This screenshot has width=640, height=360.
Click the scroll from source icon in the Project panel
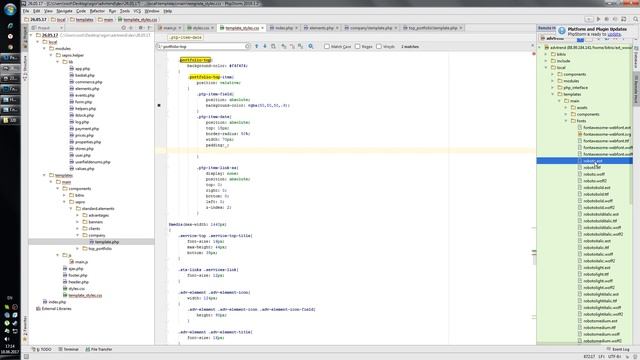(x=124, y=28)
